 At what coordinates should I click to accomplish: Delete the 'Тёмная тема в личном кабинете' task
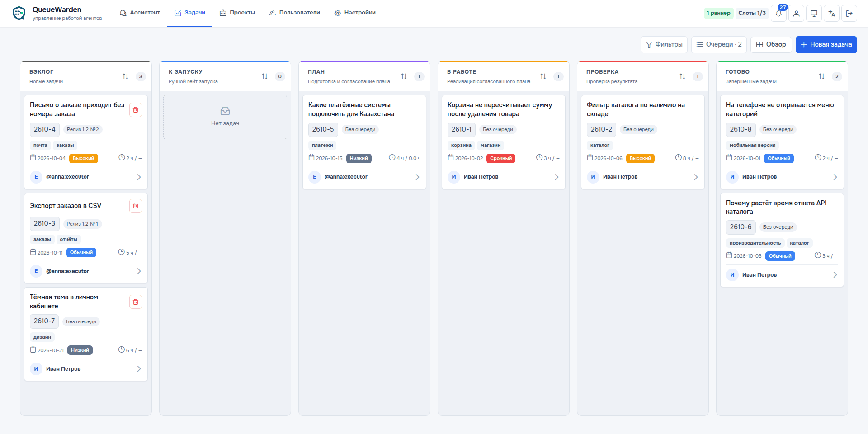[x=136, y=302]
